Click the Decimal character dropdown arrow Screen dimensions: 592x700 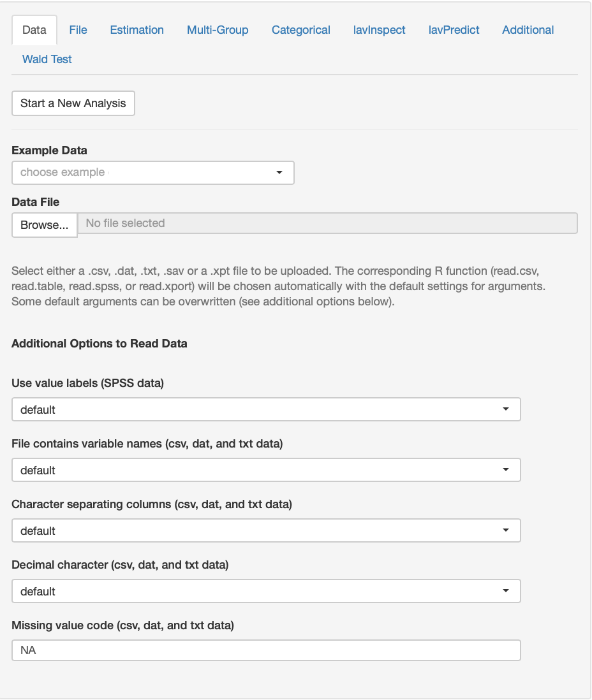pos(506,592)
